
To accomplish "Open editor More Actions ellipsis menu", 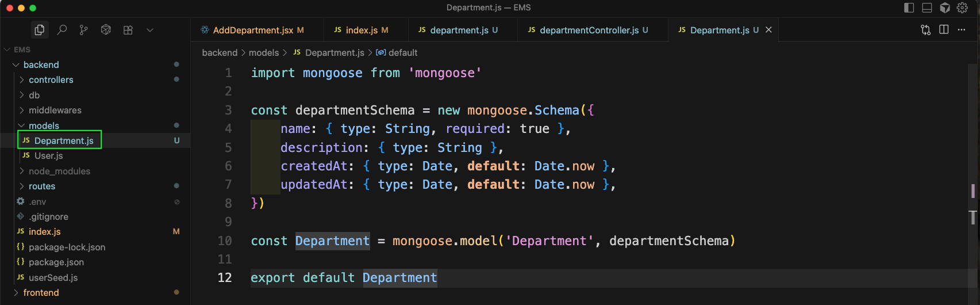I will [962, 30].
